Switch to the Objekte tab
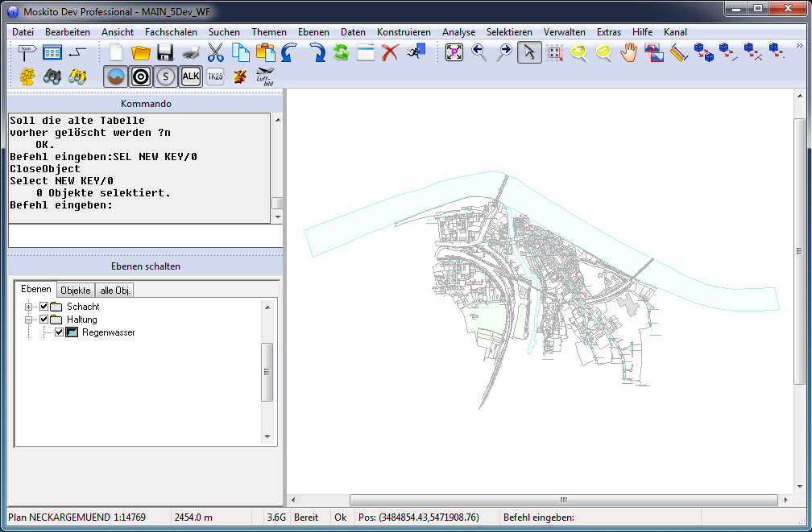Screen dimensions: 812x532 (75, 291)
